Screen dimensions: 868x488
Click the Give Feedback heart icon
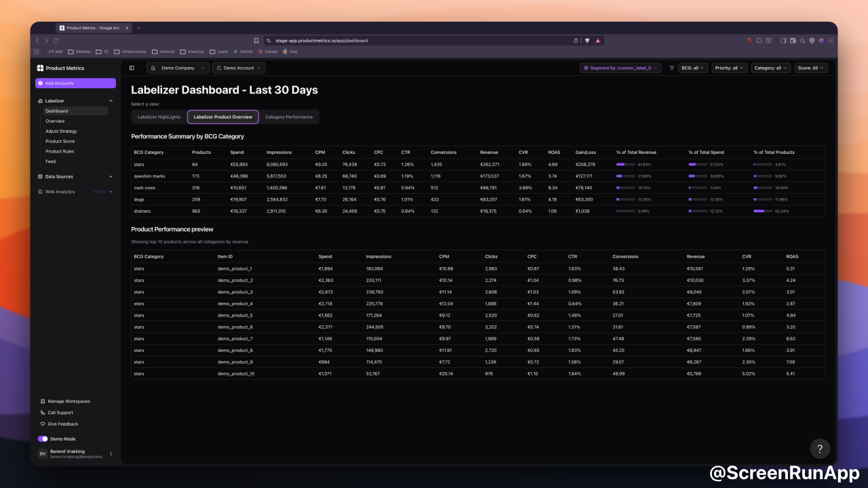point(43,424)
